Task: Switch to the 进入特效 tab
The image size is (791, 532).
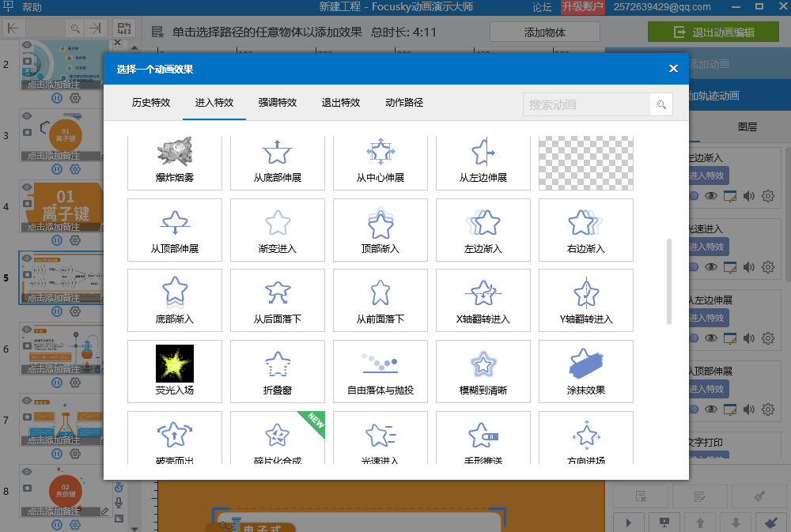Action: (214, 103)
